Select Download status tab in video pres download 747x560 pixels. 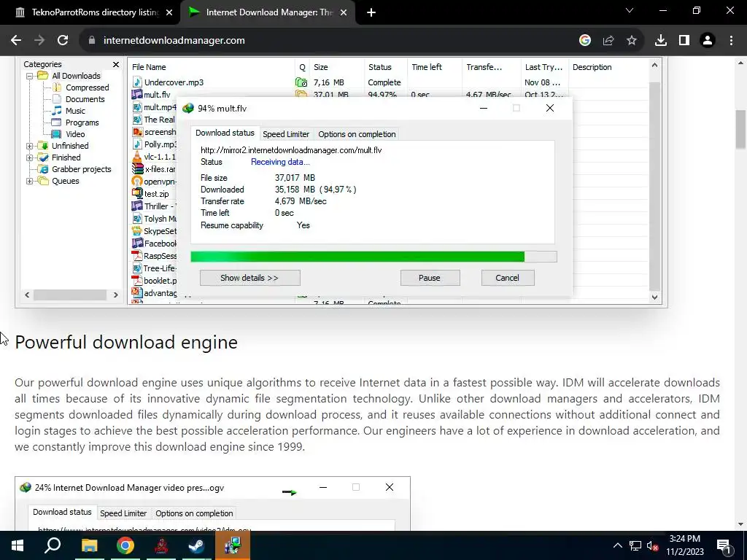[x=62, y=512]
